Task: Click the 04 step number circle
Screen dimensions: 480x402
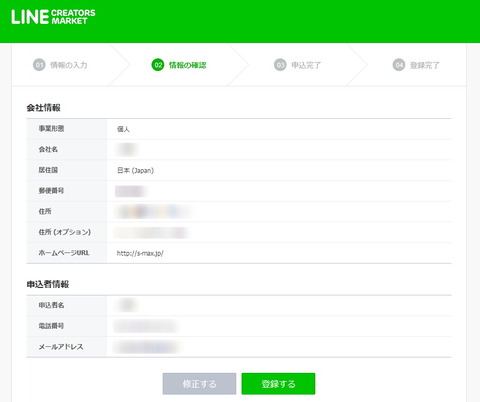Action: 399,65
